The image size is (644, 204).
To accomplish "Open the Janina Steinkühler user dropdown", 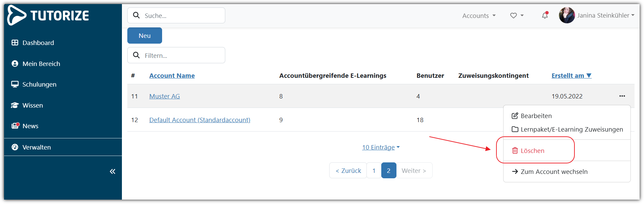I will (606, 16).
